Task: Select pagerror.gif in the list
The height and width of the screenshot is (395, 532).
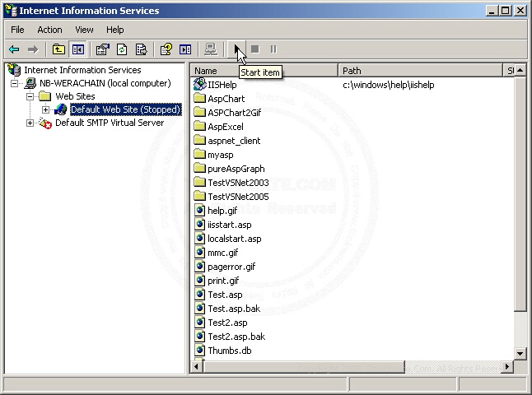Action: (231, 267)
